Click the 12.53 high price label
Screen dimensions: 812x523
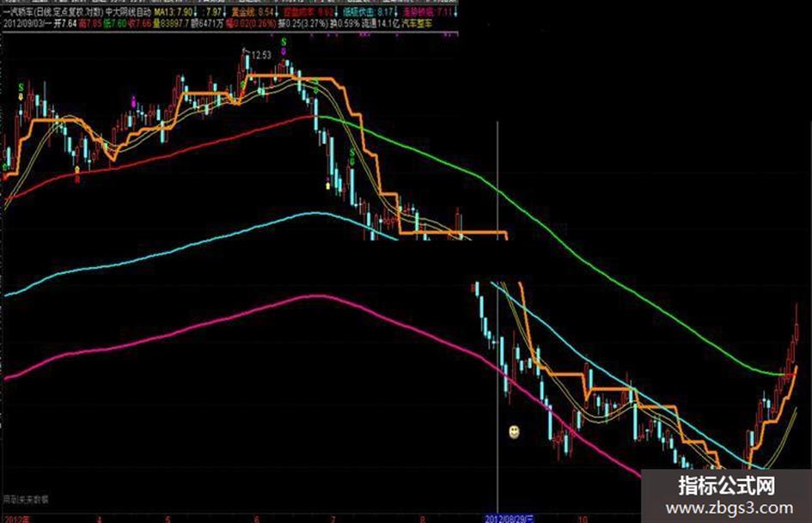tap(261, 55)
